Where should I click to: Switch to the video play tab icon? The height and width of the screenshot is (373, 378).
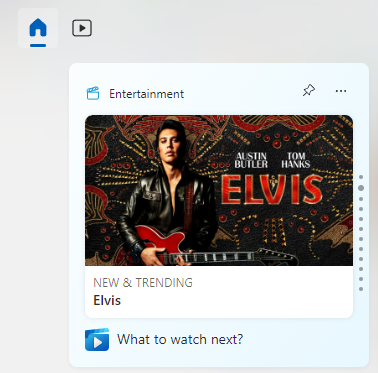[82, 28]
